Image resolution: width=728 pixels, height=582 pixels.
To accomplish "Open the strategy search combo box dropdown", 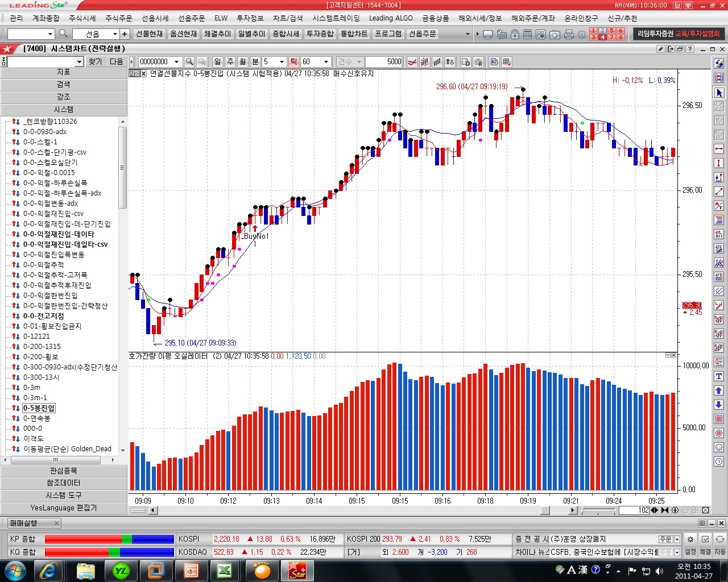I will click(79, 61).
